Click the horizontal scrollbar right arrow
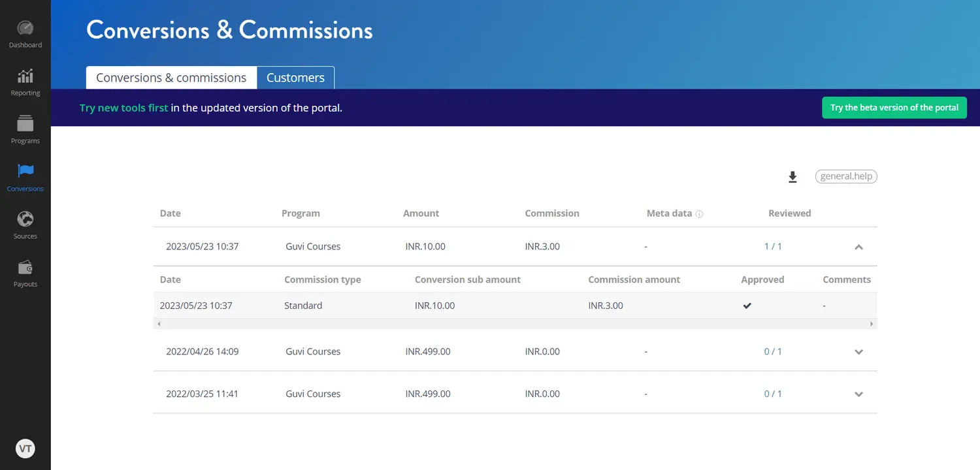The image size is (980, 470). (x=872, y=324)
